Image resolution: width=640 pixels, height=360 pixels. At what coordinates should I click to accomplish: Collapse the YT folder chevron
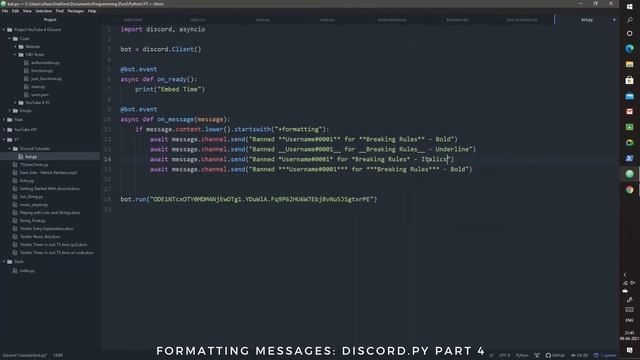tap(4, 140)
